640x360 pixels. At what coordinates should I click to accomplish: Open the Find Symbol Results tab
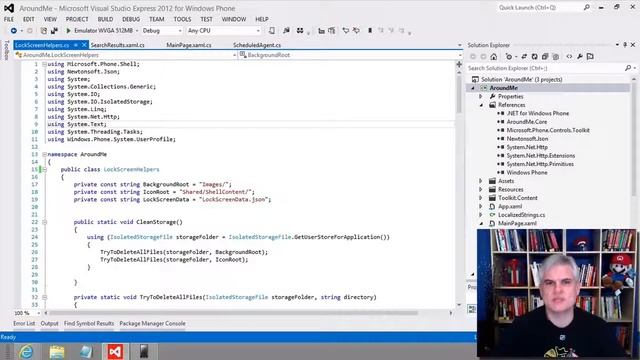point(89,323)
